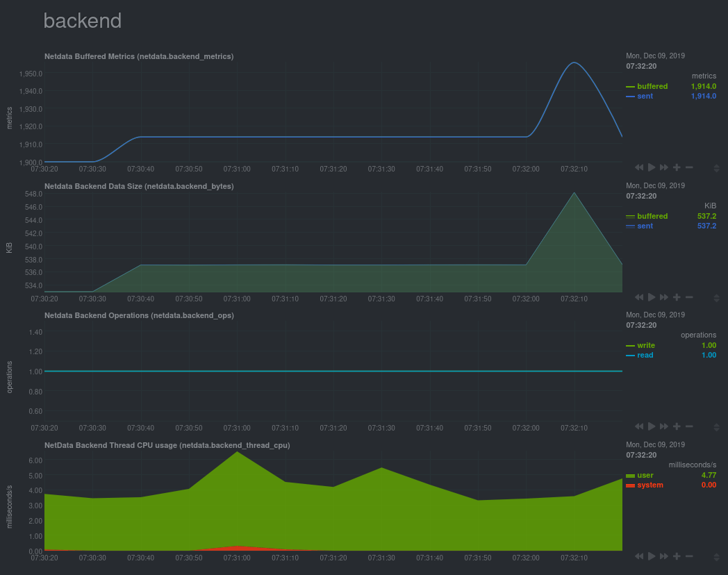The height and width of the screenshot is (575, 728).
Task: Zoom in on Backend Data Size chart
Action: click(677, 297)
